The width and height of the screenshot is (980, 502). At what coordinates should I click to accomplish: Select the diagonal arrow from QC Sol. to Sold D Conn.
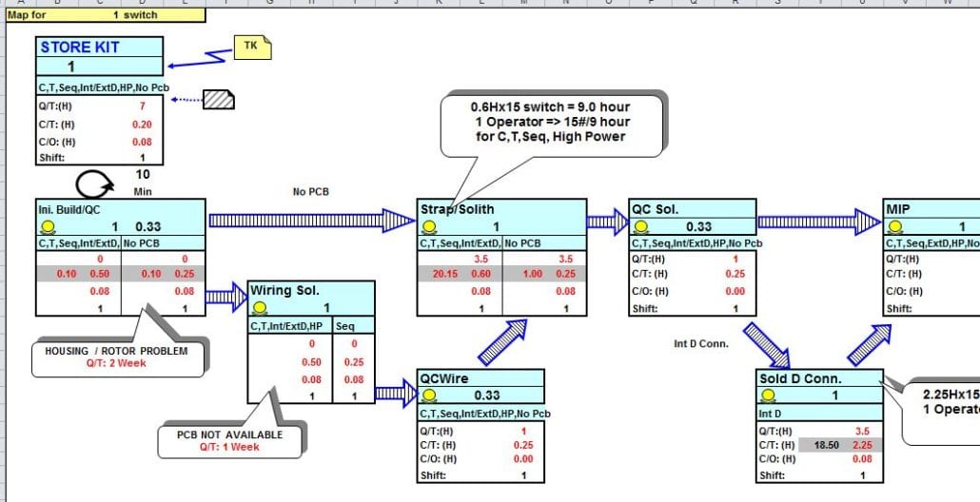pos(767,345)
